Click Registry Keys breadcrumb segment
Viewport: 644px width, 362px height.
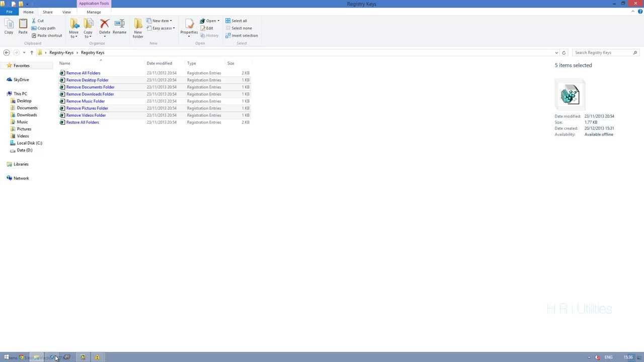(93, 52)
